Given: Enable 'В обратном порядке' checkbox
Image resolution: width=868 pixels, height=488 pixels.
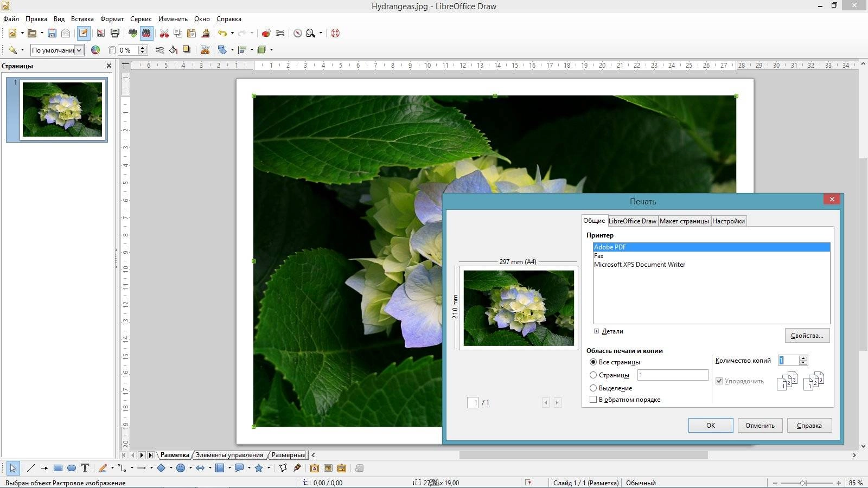Looking at the screenshot, I should tap(593, 400).
